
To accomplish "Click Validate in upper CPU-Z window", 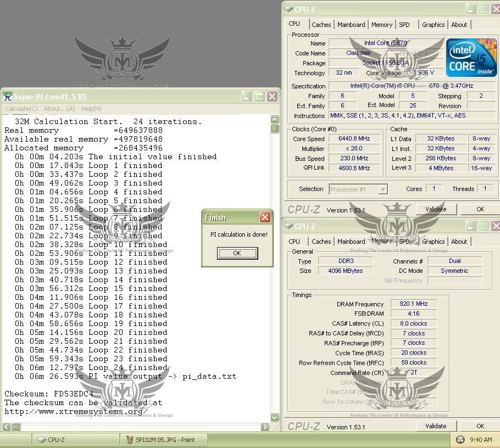I will pyautogui.click(x=436, y=209).
